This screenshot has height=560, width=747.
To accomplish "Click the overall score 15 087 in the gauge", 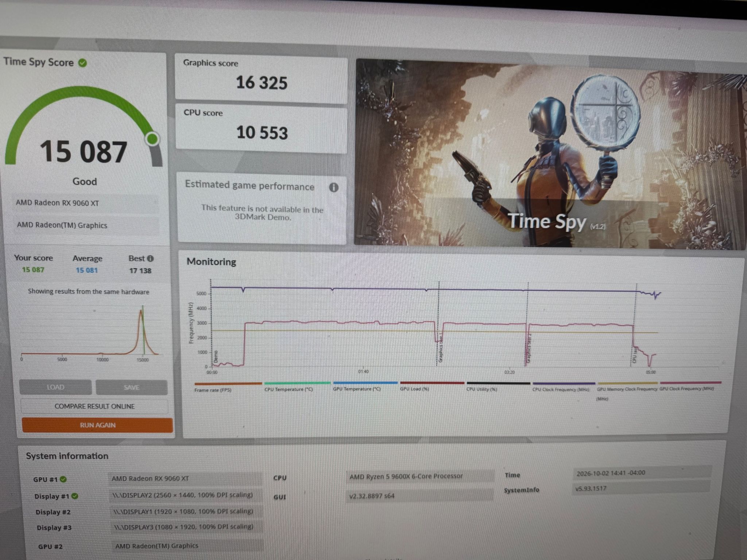I will [x=84, y=152].
